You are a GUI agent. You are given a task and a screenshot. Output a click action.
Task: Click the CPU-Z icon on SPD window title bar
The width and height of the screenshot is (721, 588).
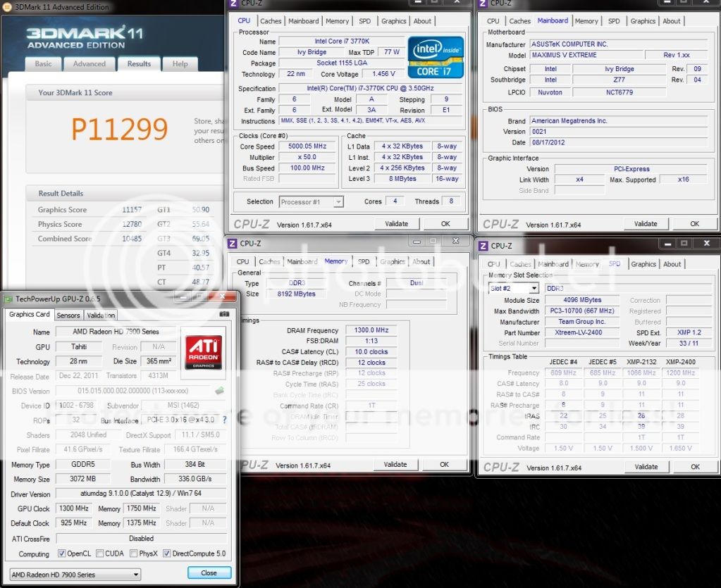[x=483, y=246]
